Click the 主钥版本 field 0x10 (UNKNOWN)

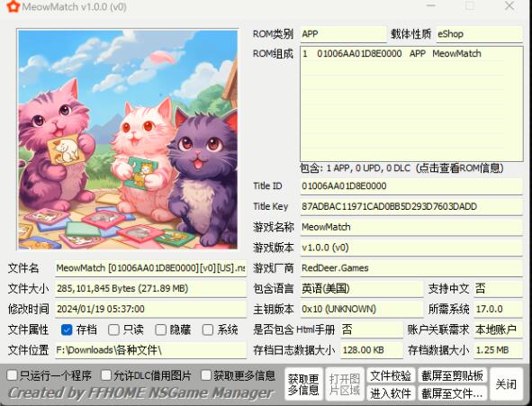click(361, 310)
